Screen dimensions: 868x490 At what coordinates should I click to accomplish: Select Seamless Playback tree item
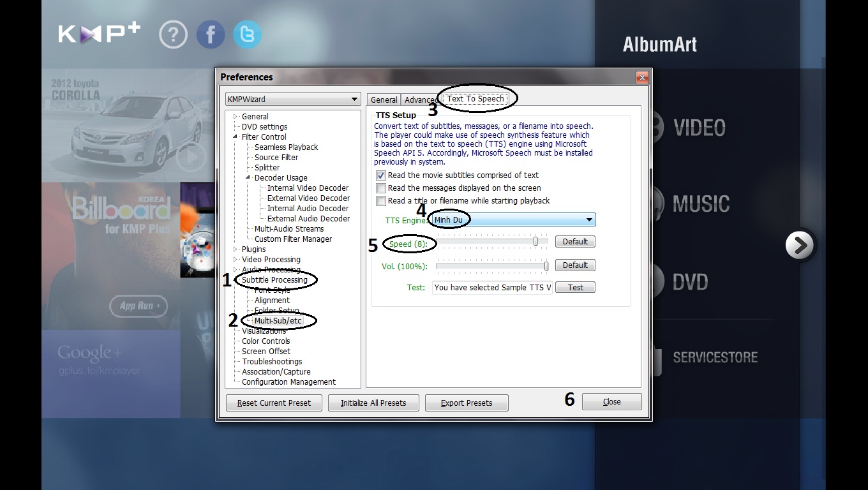coord(286,147)
